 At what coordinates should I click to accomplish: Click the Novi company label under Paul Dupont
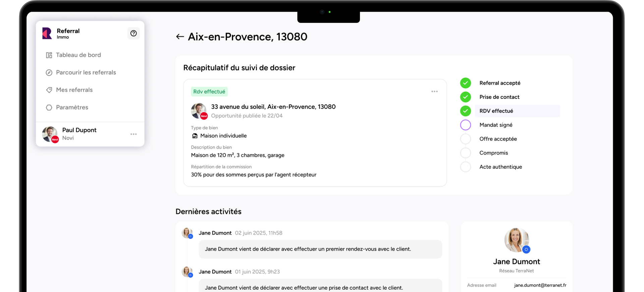click(x=68, y=138)
